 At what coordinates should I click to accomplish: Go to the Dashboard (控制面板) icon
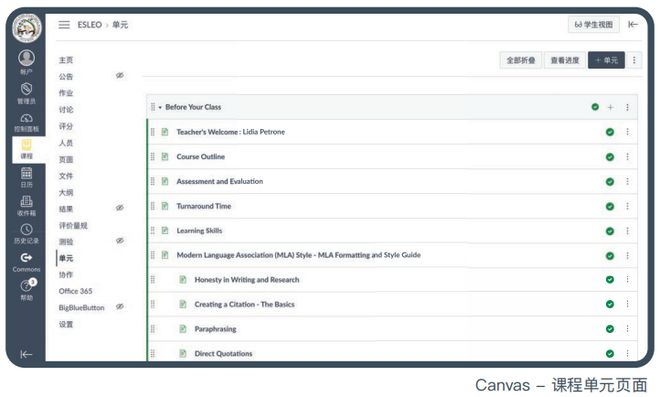27,118
